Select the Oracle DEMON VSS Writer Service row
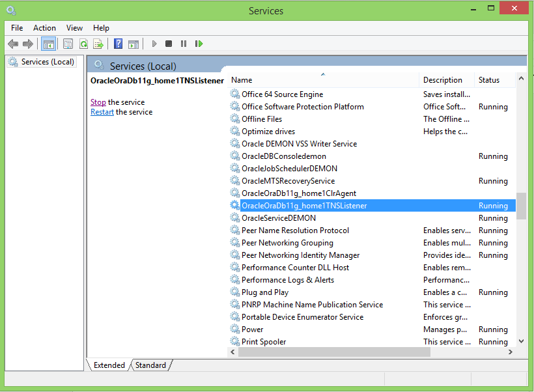Viewport: 534px width, 392px height. (372, 144)
